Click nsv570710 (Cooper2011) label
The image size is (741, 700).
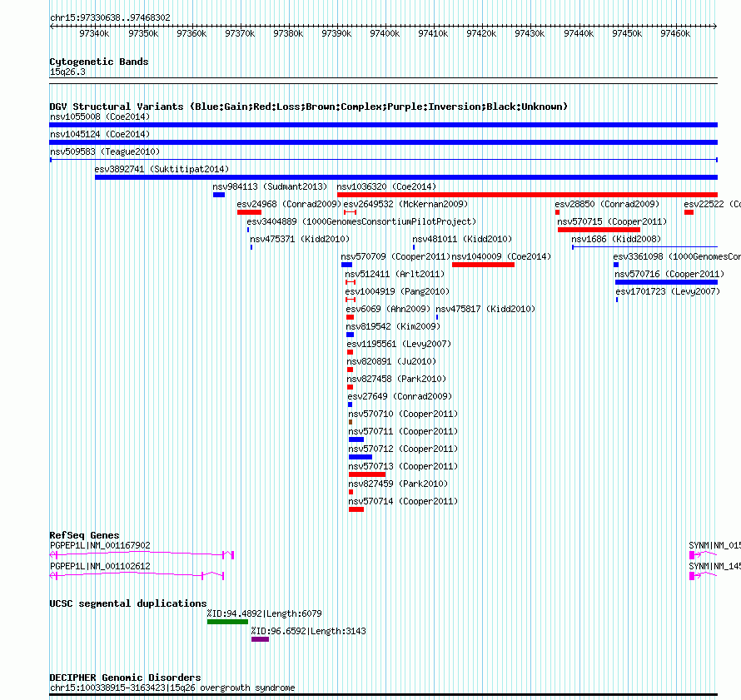[x=403, y=414]
